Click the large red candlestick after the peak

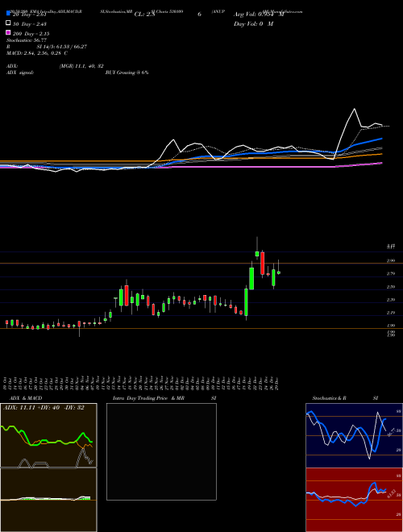(262, 264)
